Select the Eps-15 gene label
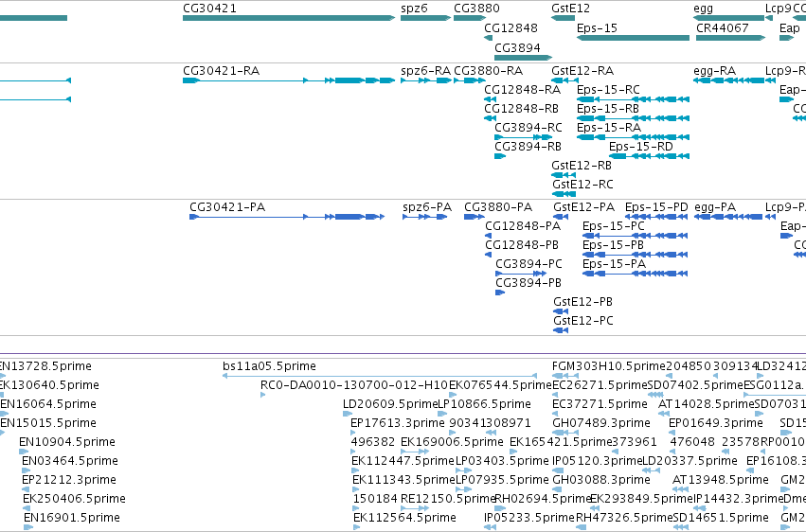The image size is (806, 532). coord(597,27)
